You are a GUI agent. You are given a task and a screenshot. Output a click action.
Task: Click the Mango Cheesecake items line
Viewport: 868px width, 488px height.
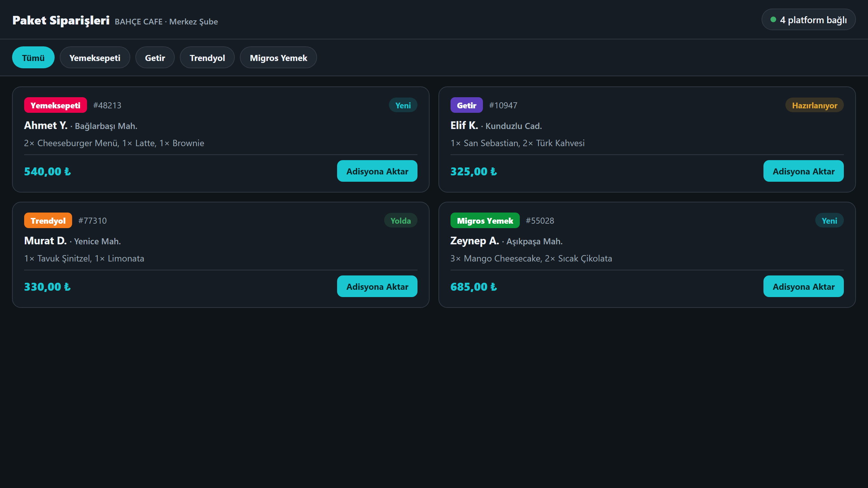tap(531, 258)
